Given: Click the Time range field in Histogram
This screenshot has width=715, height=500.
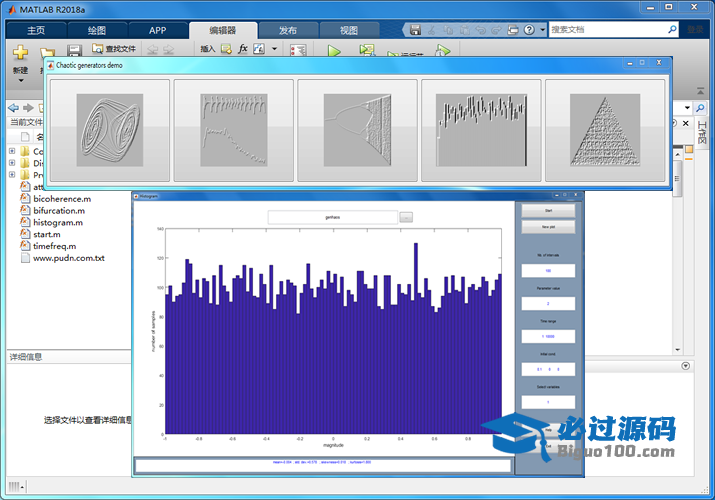Looking at the screenshot, I should [x=548, y=336].
